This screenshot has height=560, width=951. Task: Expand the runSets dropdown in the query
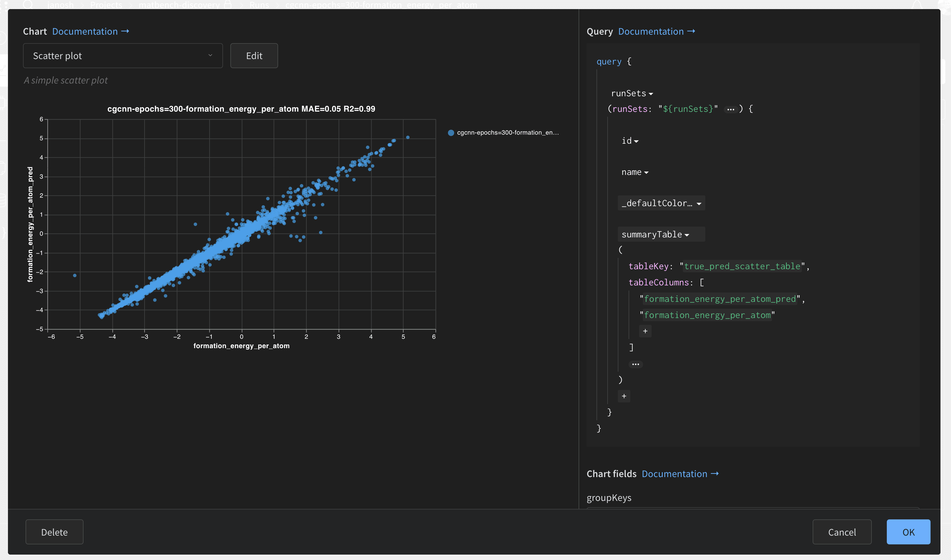pyautogui.click(x=651, y=93)
